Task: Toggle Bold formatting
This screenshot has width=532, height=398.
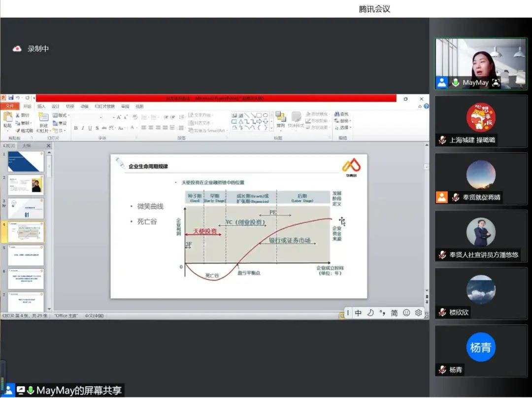Action: [x=76, y=128]
